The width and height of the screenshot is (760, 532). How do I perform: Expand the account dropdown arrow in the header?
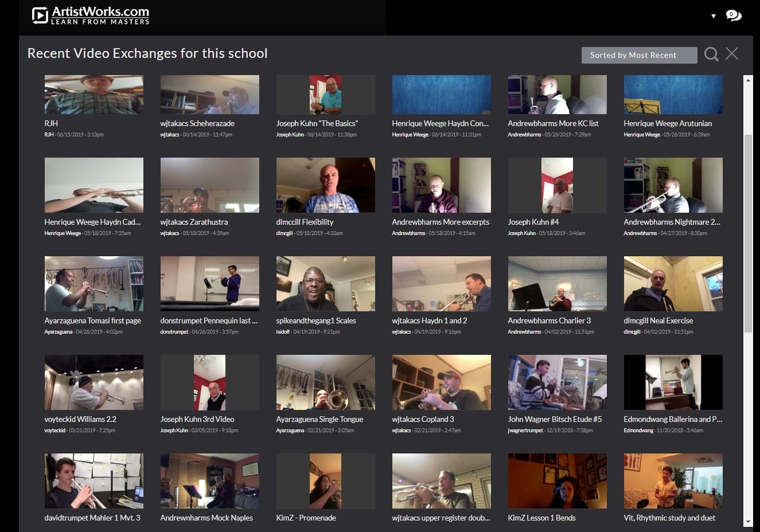click(714, 16)
